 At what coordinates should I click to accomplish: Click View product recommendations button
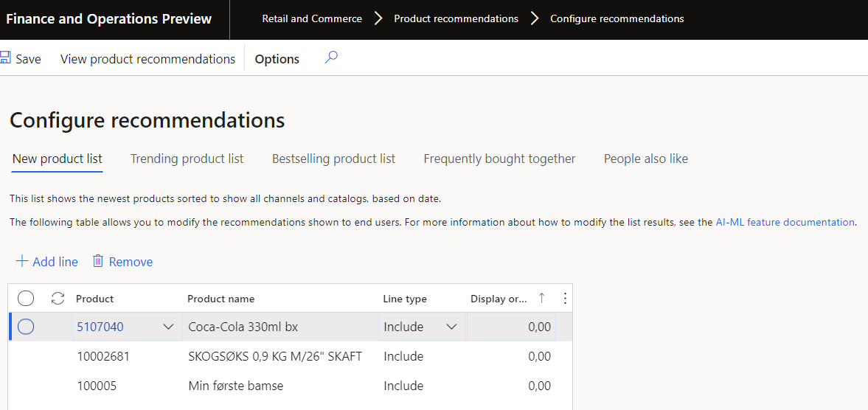point(147,59)
